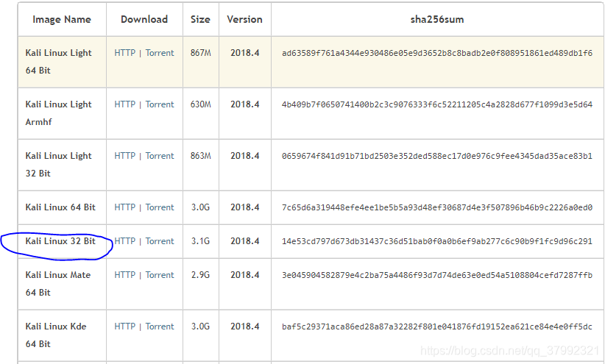
Task: Click the sha256sum starting with 0659674f
Action: pyautogui.click(x=437, y=156)
